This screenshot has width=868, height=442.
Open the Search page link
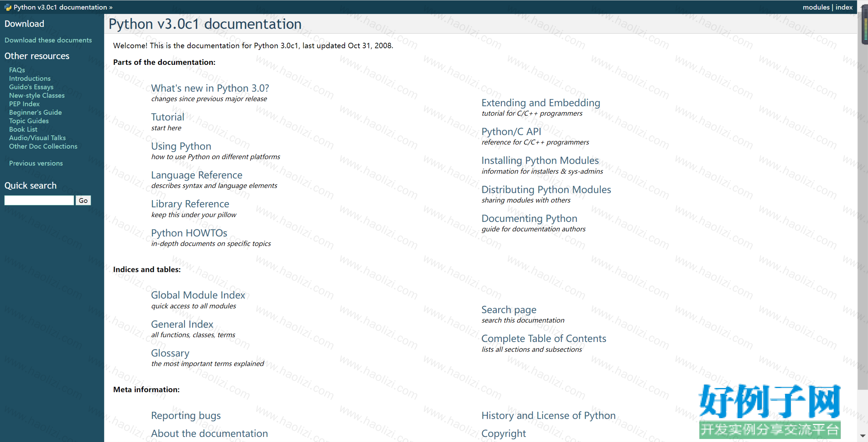pyautogui.click(x=509, y=310)
